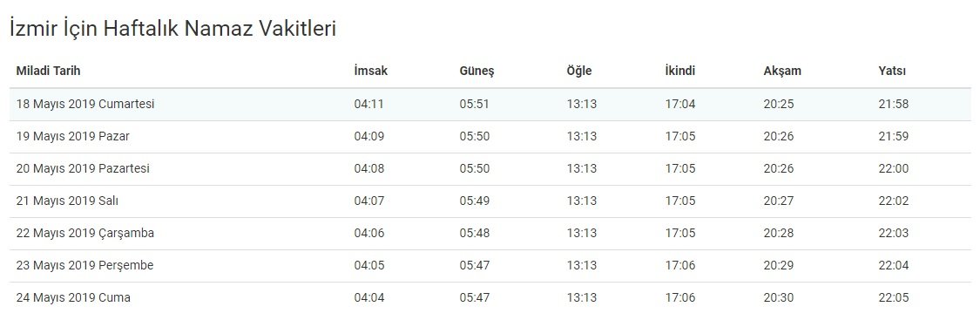Click the 04:11 İmsak time cell
The width and height of the screenshot is (980, 327).
pyautogui.click(x=368, y=105)
